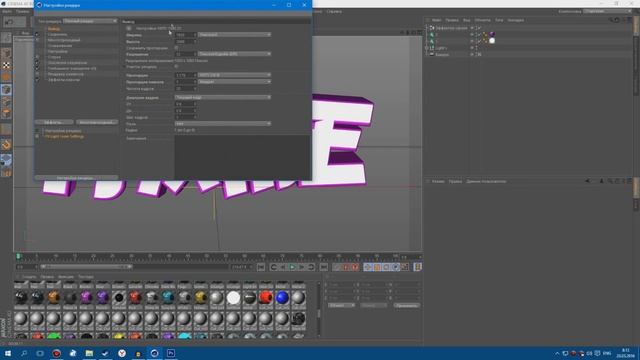This screenshot has height=360, width=640.
Task: Toggle the Участок рендера checkbox
Action: coord(177,67)
